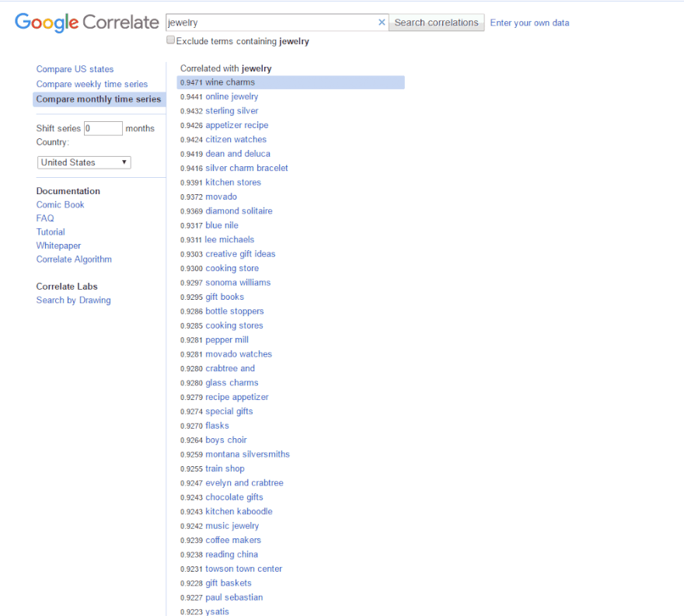684x616 pixels.
Task: Select Compare monthly time series
Action: (99, 99)
